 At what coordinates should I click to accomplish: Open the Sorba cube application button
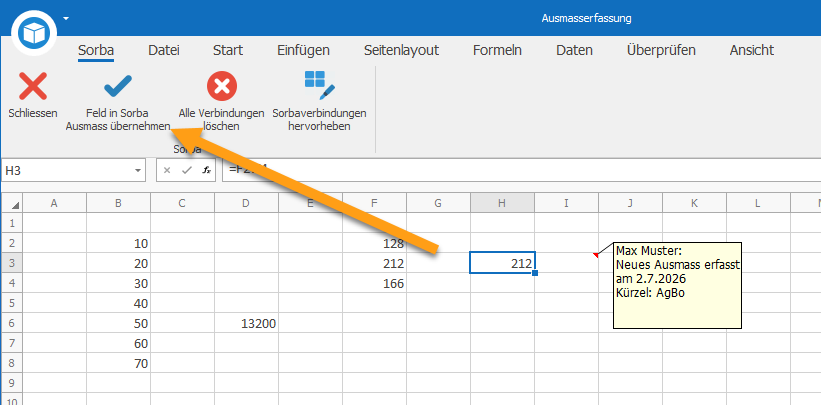click(x=34, y=34)
